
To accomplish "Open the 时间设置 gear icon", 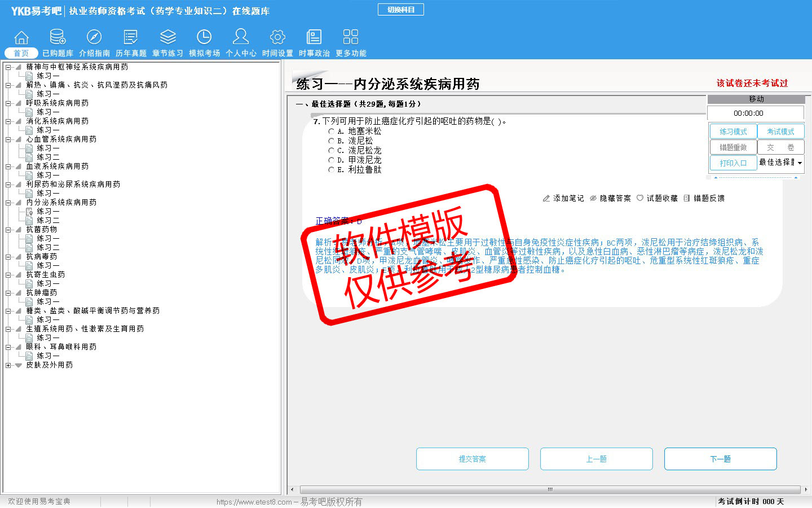I will [x=277, y=37].
